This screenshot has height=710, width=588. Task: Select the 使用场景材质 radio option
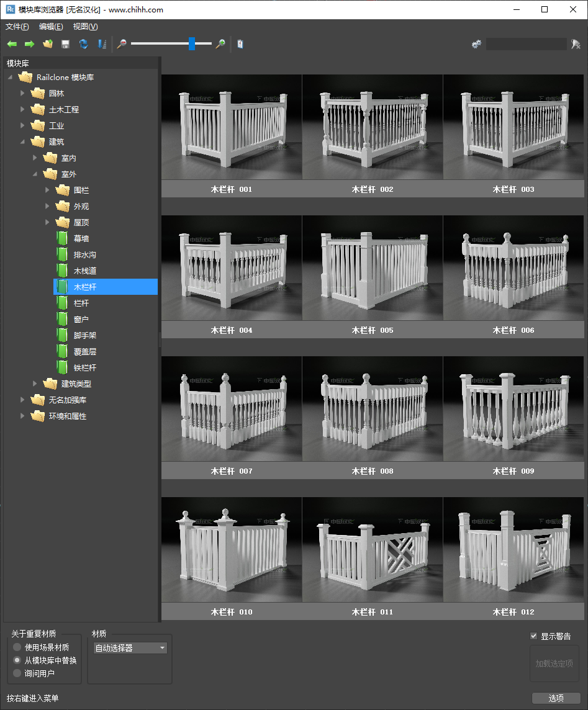(x=17, y=647)
